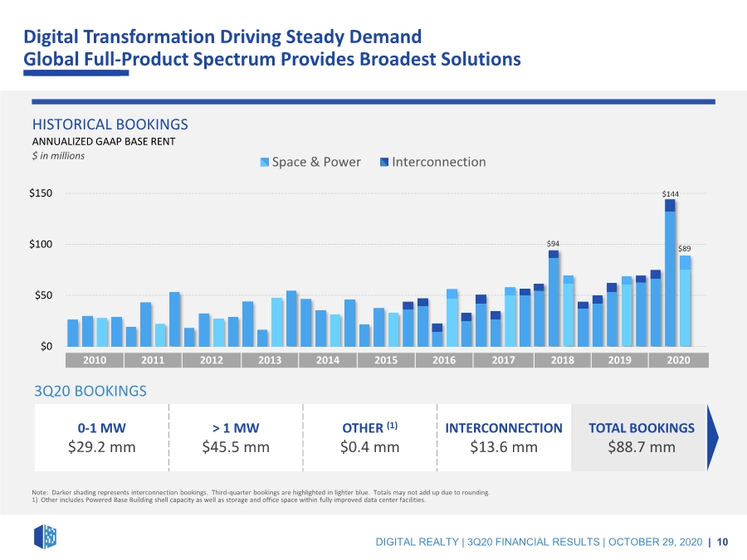Screen dimensions: 747x560
Task: Click the > 1 MW bookings cell
Action: [x=236, y=437]
